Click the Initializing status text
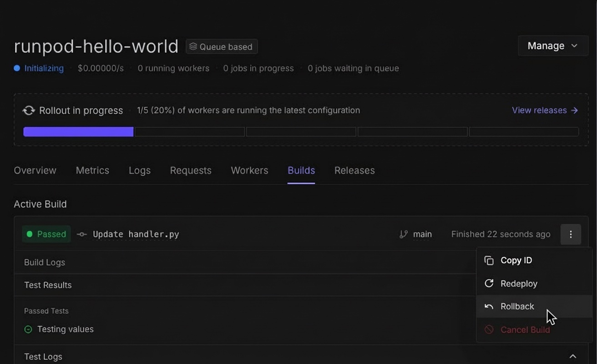Screen dimensions: 597x364 [x=44, y=68]
